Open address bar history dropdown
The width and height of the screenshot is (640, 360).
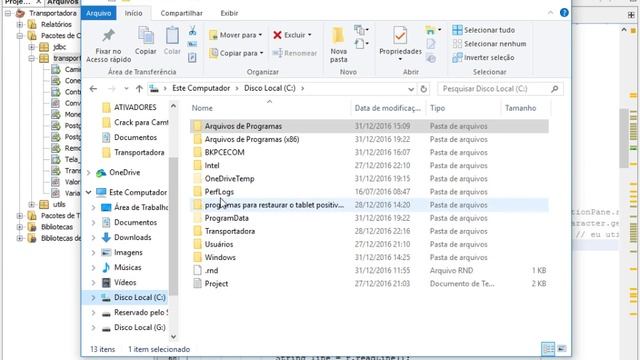[x=411, y=89]
